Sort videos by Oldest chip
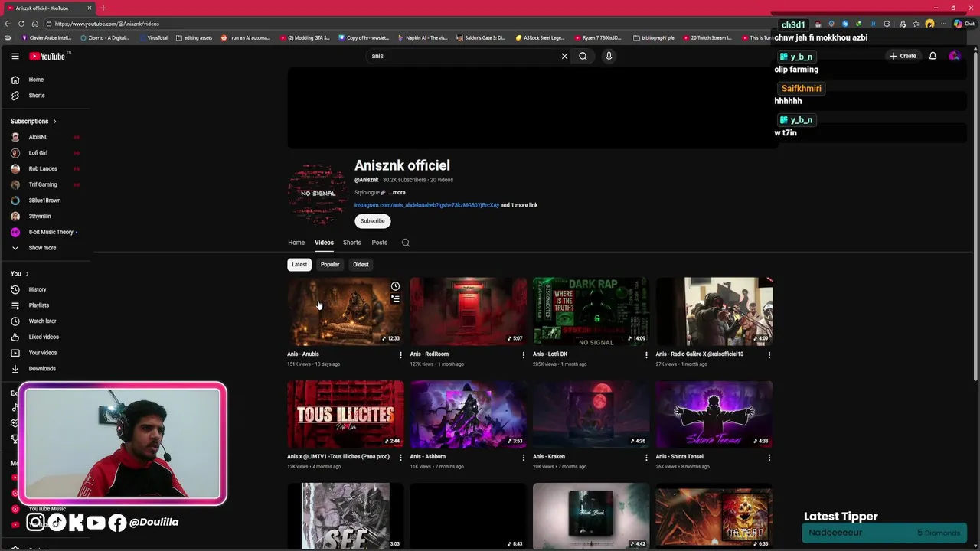The height and width of the screenshot is (551, 980). (361, 265)
